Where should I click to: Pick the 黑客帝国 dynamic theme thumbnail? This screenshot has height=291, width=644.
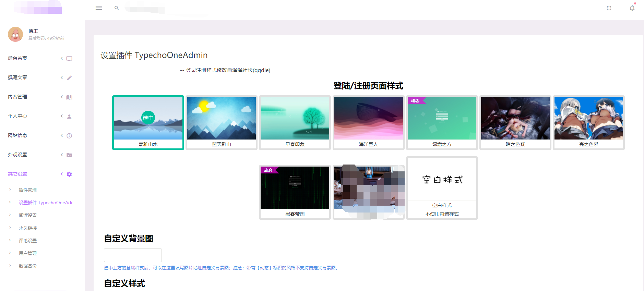pos(295,192)
